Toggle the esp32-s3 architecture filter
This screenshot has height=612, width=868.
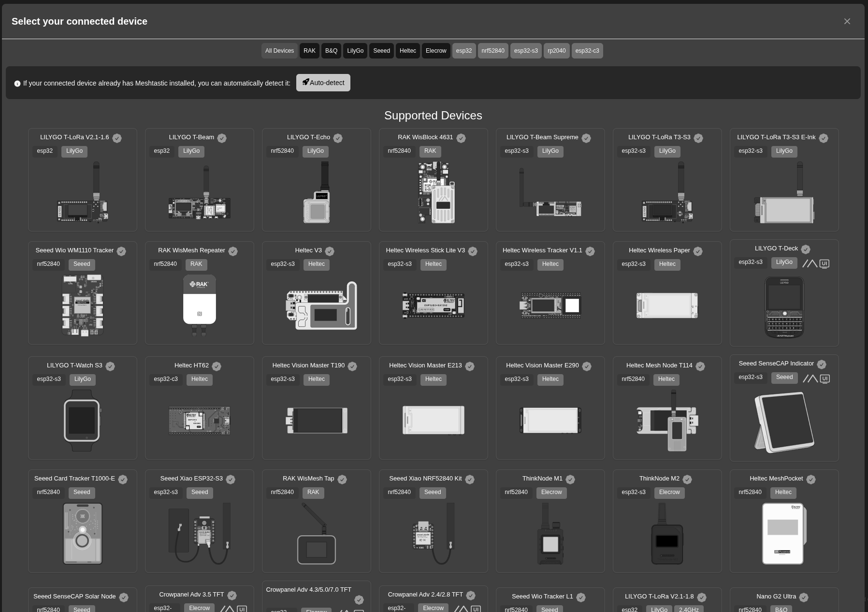click(526, 51)
